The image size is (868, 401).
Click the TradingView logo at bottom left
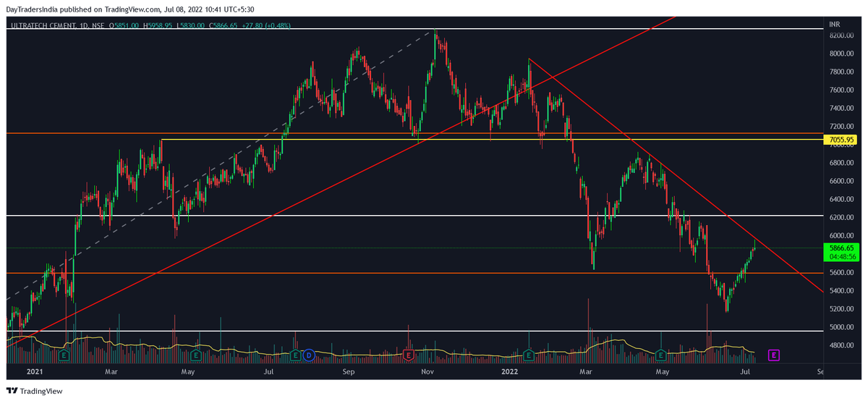pos(34,390)
